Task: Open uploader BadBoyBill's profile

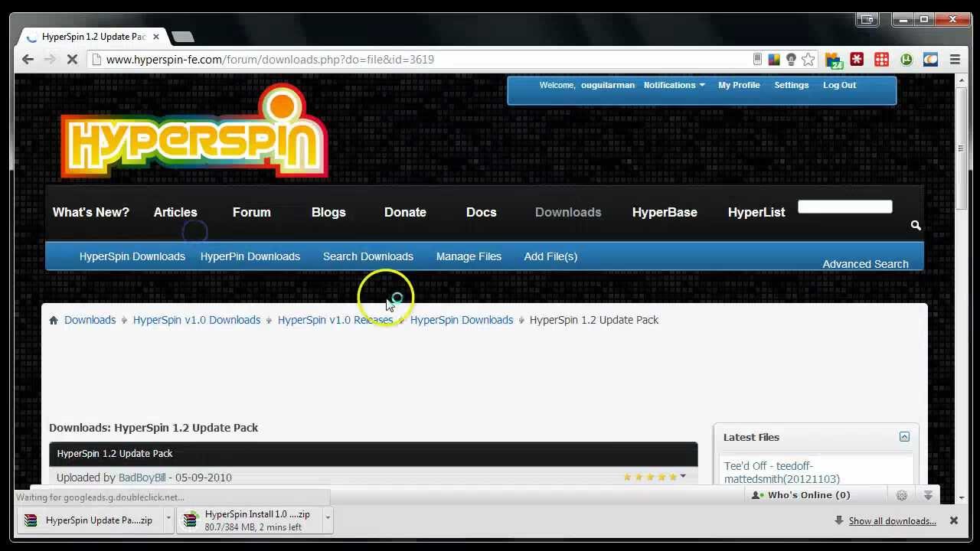Action: tap(142, 478)
